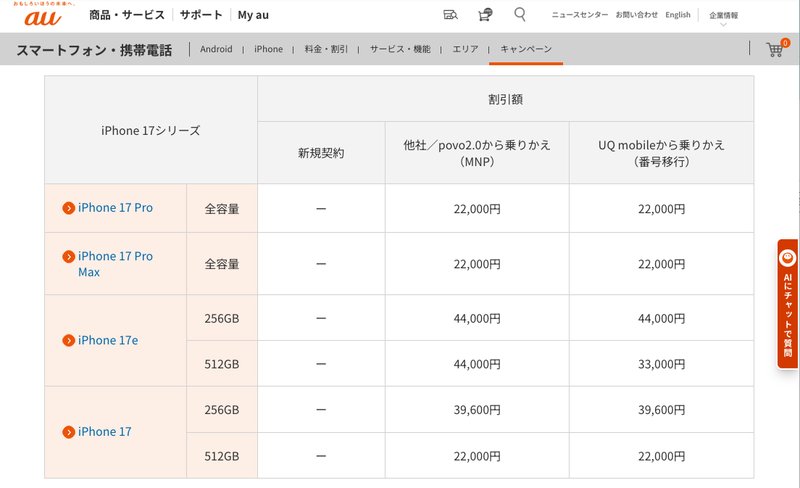
Task: Click 22,000円 MNP value for iPhone 17 512GB
Action: tap(477, 456)
